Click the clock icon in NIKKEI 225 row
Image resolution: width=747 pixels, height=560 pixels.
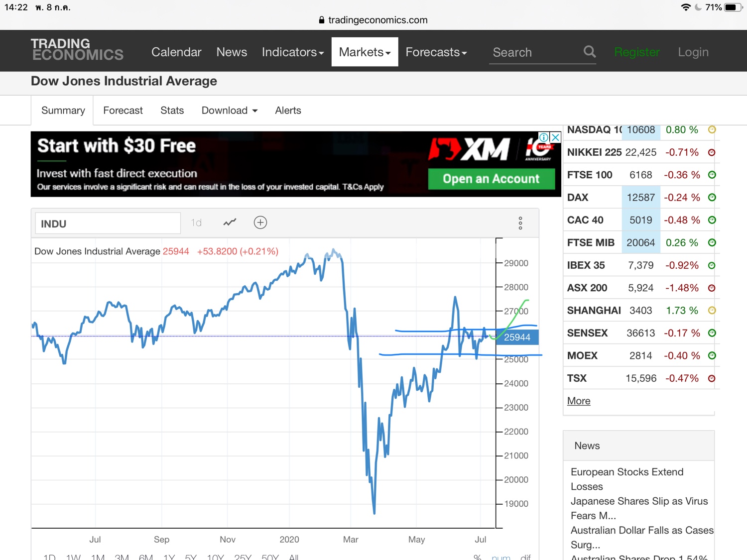pos(712,152)
